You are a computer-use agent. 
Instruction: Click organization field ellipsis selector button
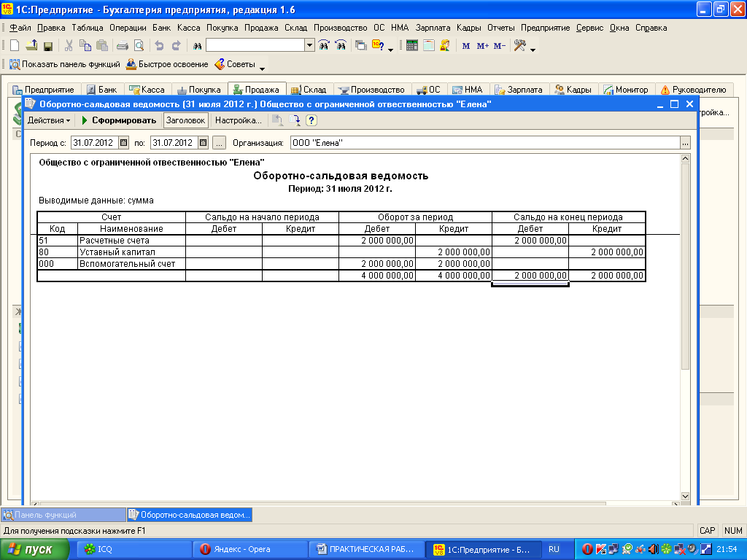click(685, 142)
